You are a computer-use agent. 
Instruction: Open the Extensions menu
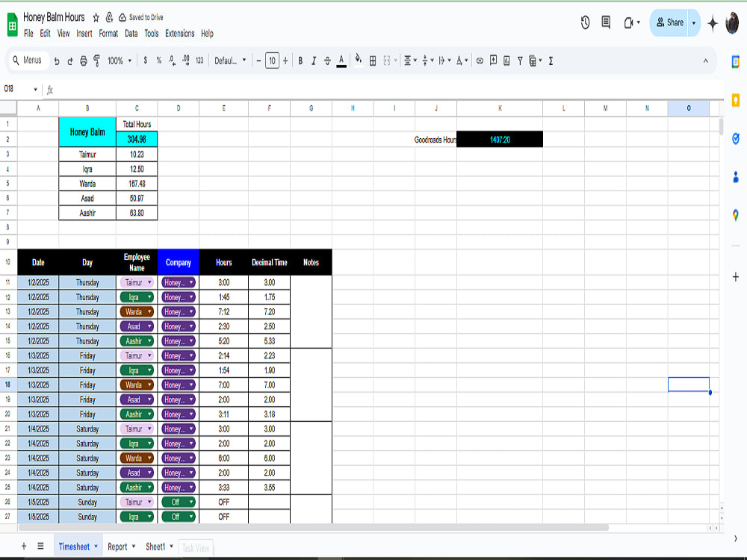[x=179, y=34]
